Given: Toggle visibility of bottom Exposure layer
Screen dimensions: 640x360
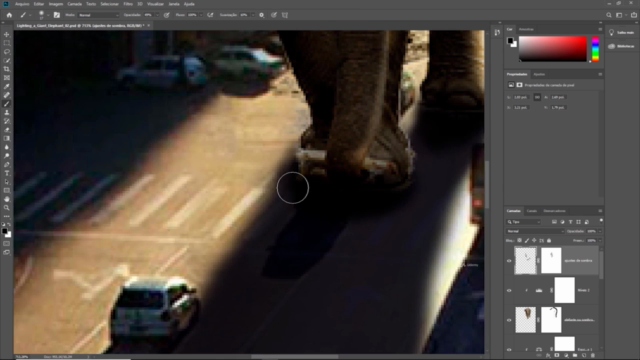Looking at the screenshot, I should (x=509, y=350).
